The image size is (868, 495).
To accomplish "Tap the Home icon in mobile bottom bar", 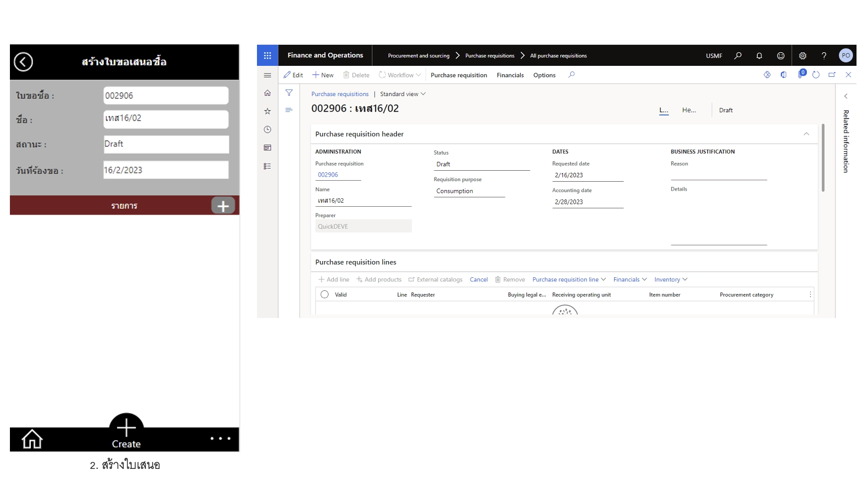I will pos(32,439).
